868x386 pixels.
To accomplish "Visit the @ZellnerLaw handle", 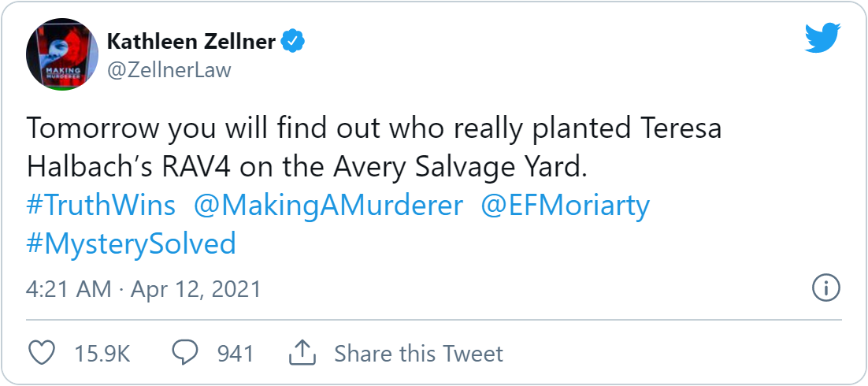I will click(169, 70).
